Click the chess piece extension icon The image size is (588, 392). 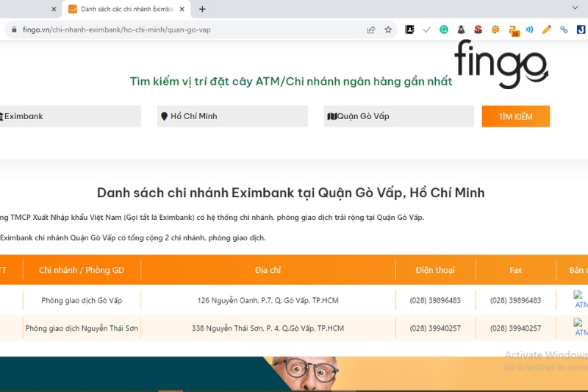coord(461,29)
